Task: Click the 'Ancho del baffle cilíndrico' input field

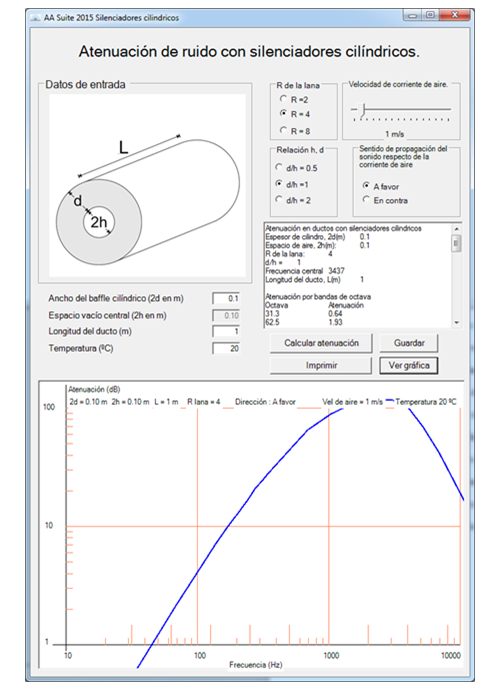Action: [x=226, y=298]
